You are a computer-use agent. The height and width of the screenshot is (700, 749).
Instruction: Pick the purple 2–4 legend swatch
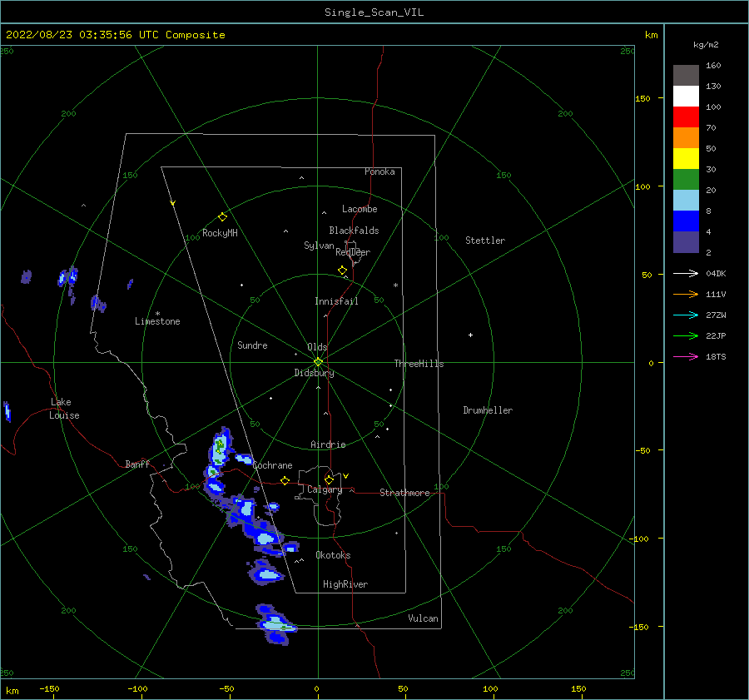[686, 241]
